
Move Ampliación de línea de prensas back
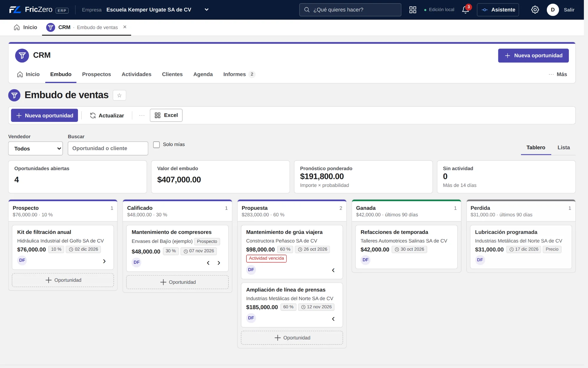(333, 319)
